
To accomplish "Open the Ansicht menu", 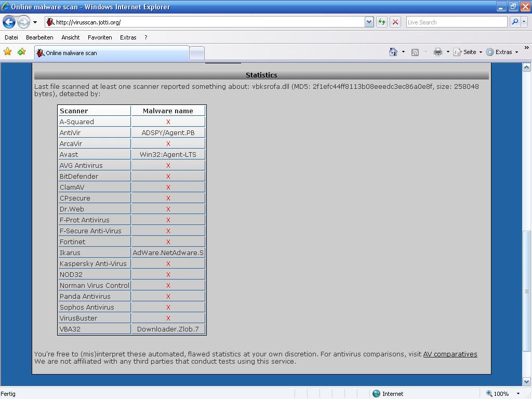I will click(71, 37).
